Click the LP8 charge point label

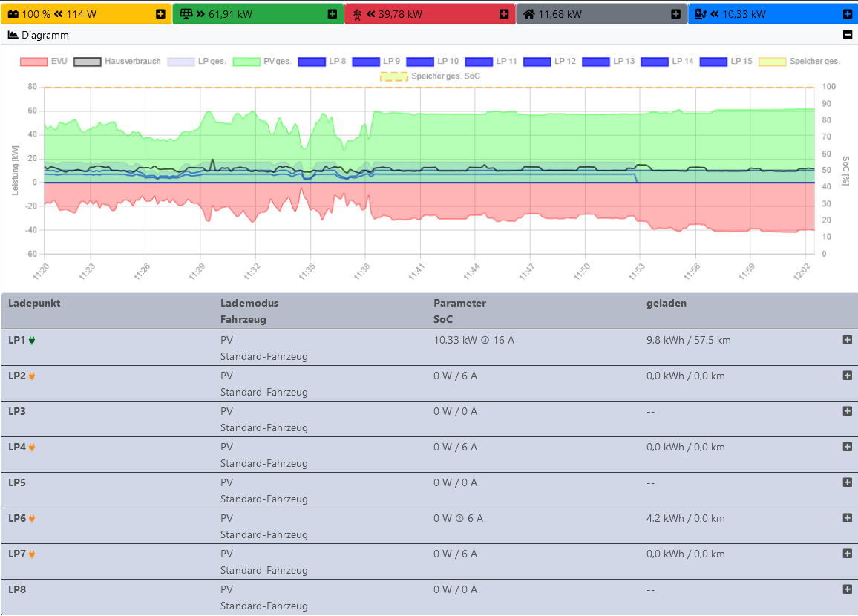[x=17, y=589]
